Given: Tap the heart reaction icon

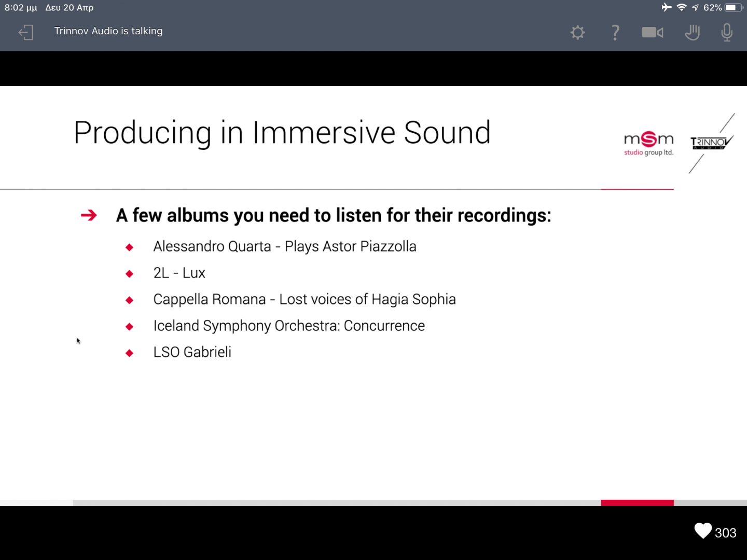Looking at the screenshot, I should (703, 531).
